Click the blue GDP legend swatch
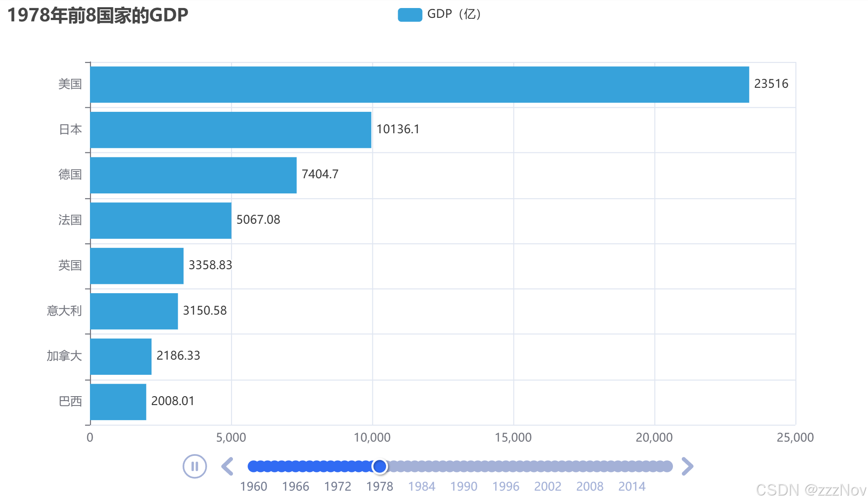The width and height of the screenshot is (868, 504). (410, 15)
